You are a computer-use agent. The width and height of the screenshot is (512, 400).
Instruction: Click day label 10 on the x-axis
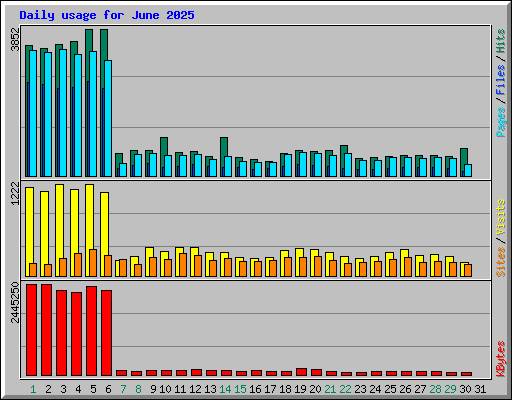coord(165,389)
